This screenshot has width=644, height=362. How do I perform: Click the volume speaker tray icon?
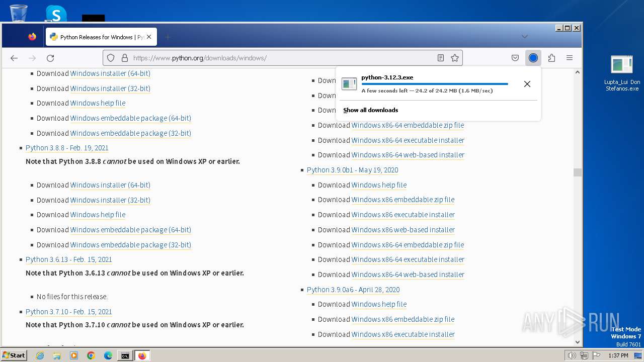pos(572,355)
